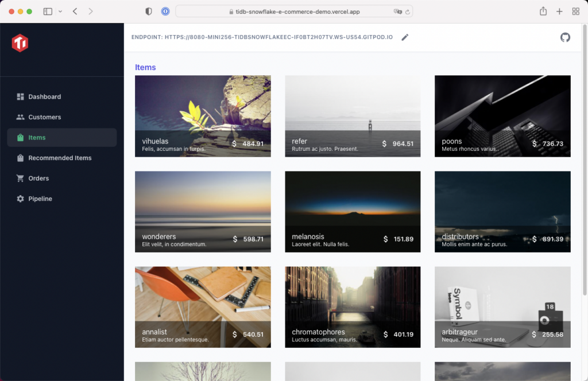This screenshot has height=381, width=588.
Task: Open the Share menu from the toolbar
Action: click(x=543, y=11)
